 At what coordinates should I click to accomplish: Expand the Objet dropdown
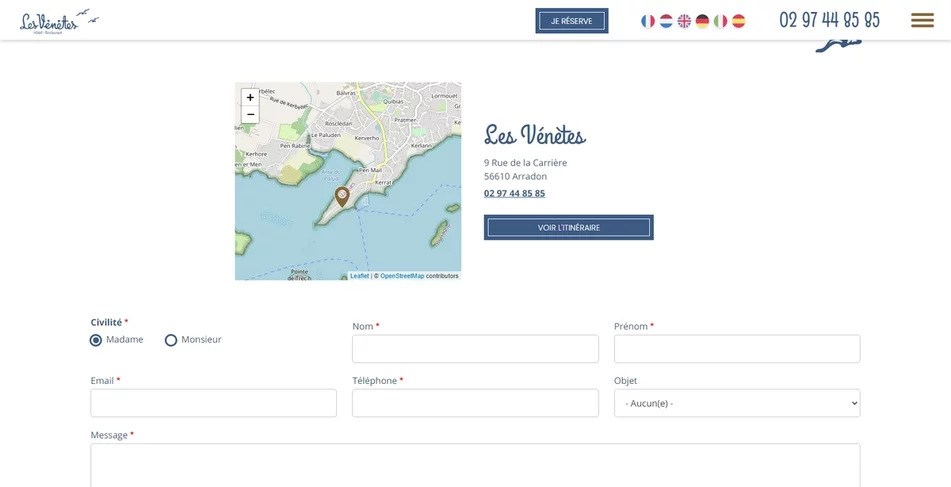(737, 403)
